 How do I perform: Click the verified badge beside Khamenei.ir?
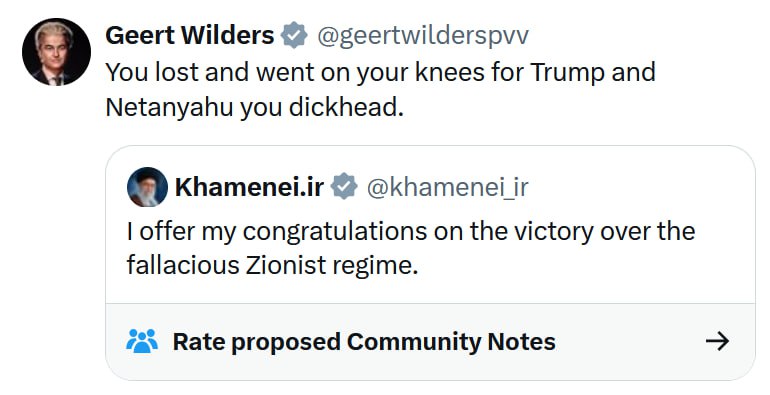click(x=344, y=186)
